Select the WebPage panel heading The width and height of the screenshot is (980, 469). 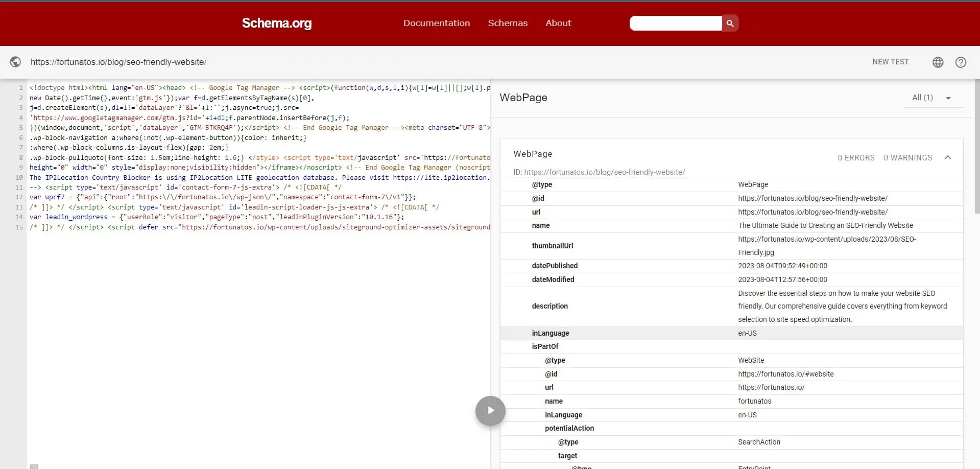point(523,98)
